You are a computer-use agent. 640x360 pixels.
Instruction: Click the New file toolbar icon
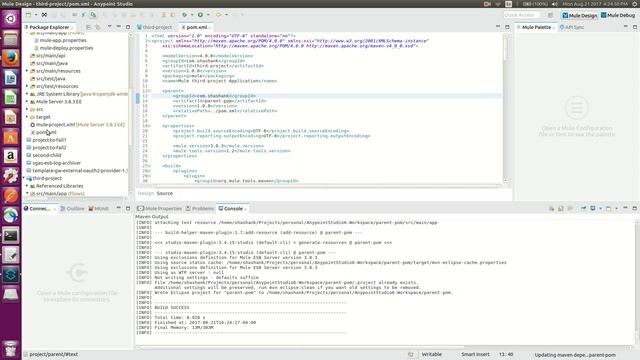tap(28, 15)
